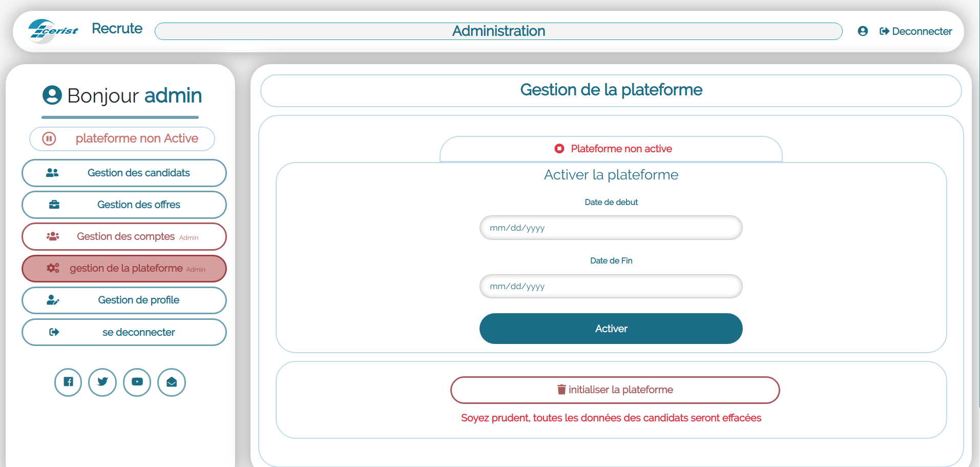Click the 'plateforme non Active' status pill
The height and width of the screenshot is (467, 980).
122,139
